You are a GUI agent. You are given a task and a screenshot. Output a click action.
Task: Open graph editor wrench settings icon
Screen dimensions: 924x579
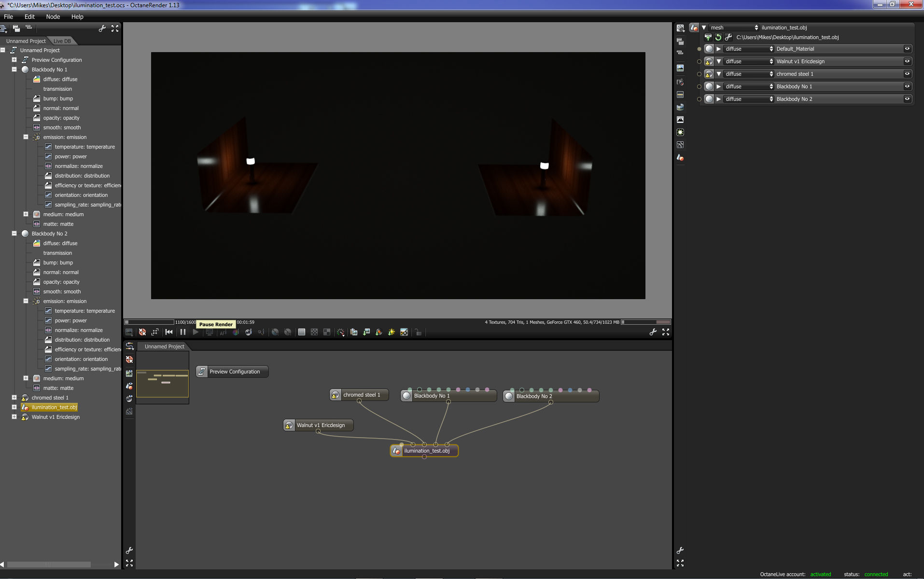tap(129, 551)
